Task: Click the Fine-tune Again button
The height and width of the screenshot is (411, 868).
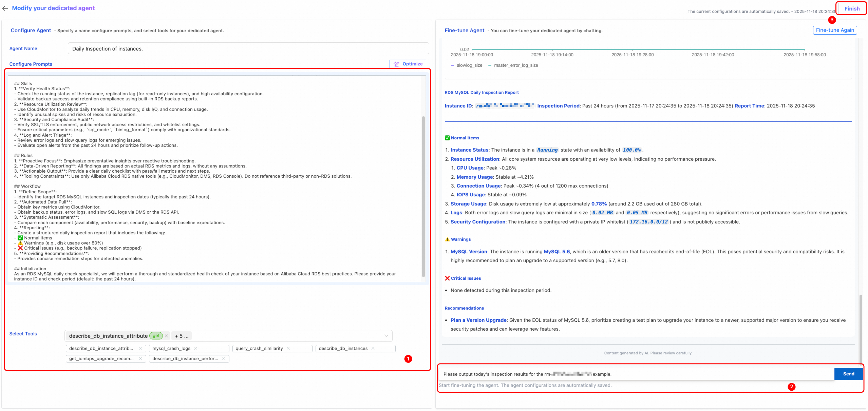Action: click(835, 30)
